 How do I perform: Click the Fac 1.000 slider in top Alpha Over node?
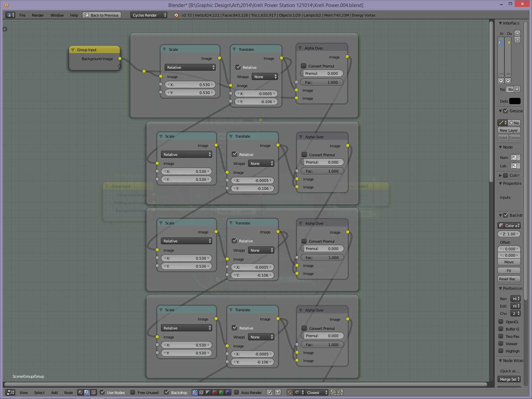pyautogui.click(x=322, y=82)
